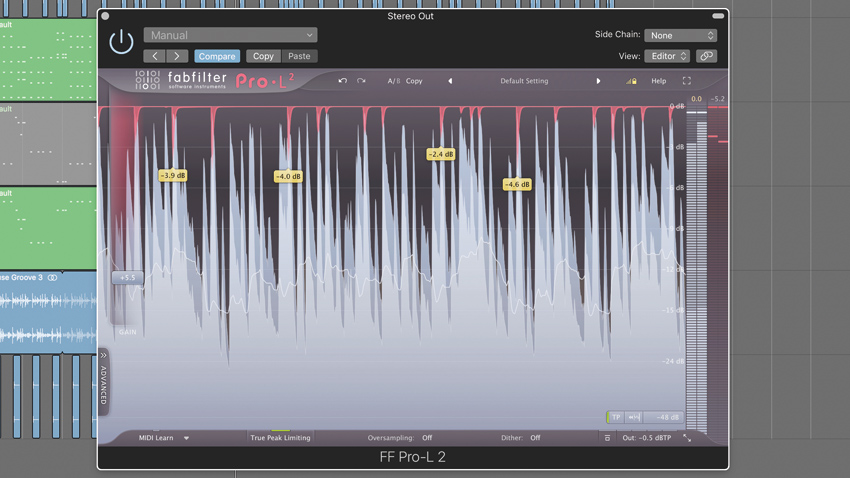Click the Redo arrow in Pro-L 2
Viewport: 850px width, 478px height.
click(x=361, y=81)
